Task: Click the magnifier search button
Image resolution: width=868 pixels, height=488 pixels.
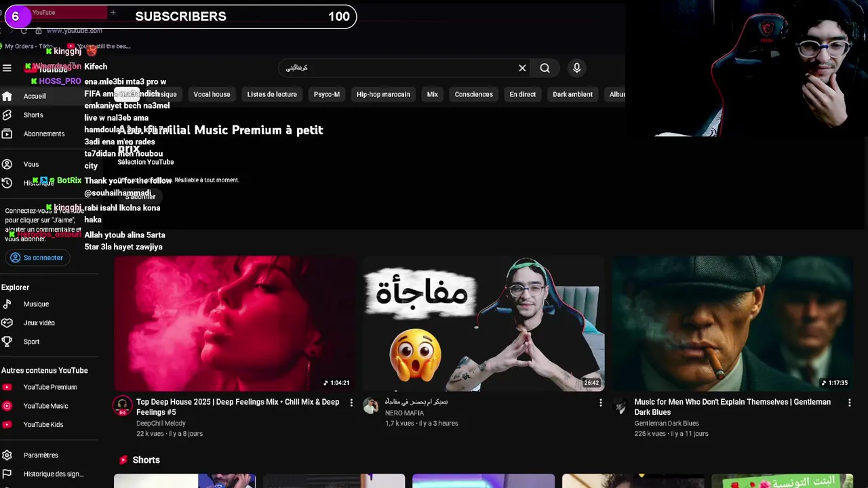Action: point(545,68)
